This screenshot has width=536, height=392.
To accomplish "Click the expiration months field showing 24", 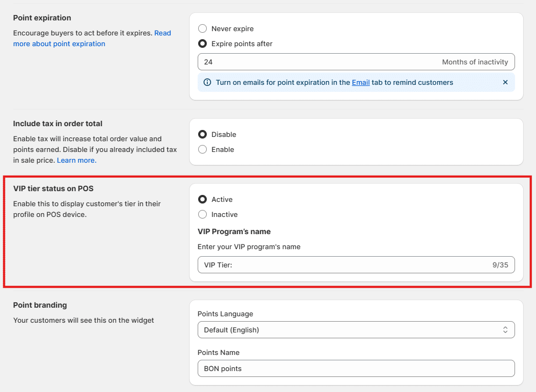I will (317, 62).
